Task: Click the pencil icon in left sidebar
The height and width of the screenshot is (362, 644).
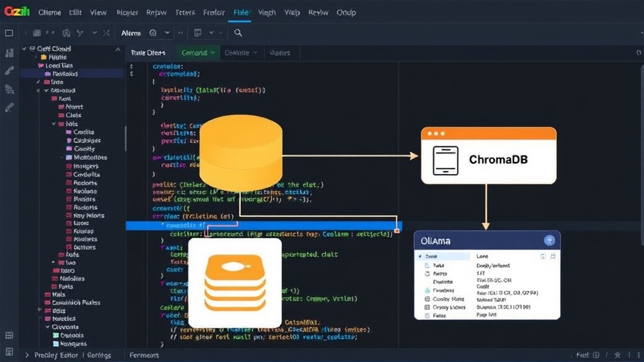Action: [9, 107]
